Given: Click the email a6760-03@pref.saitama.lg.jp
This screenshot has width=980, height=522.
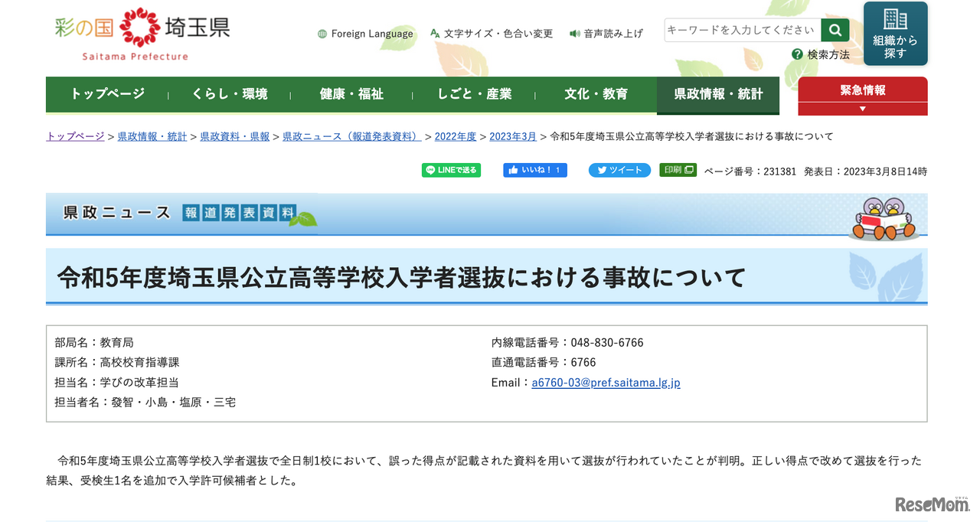Looking at the screenshot, I should point(606,383).
